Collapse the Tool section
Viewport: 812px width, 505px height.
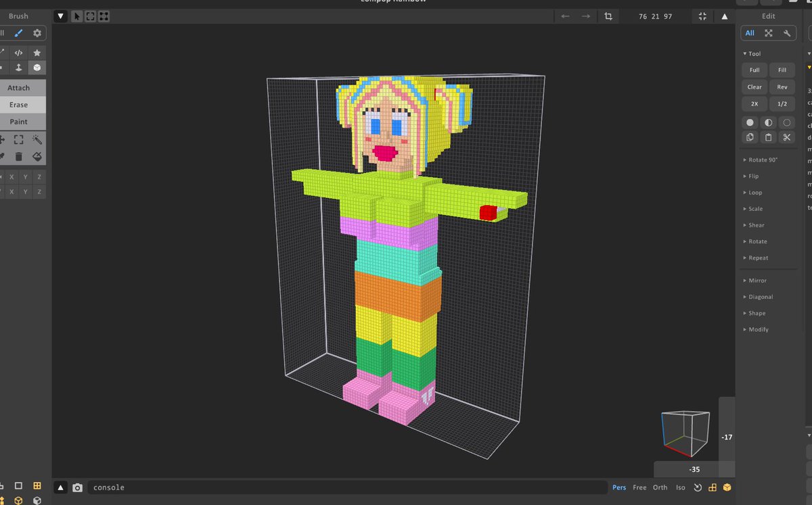pos(752,53)
